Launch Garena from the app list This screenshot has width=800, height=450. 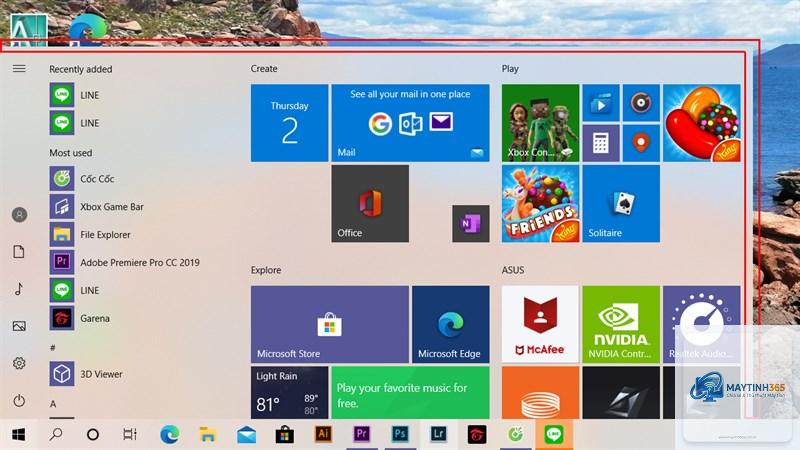tap(138, 318)
